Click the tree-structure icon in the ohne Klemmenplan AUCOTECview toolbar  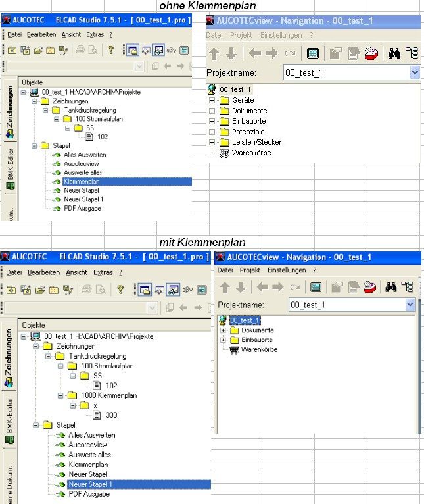coord(412,53)
